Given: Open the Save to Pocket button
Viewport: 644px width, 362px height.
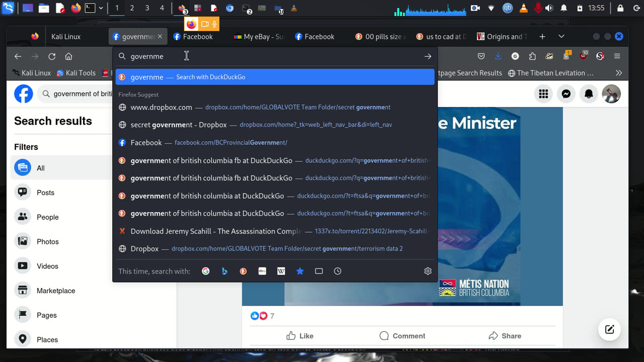Looking at the screenshot, I should (x=481, y=56).
